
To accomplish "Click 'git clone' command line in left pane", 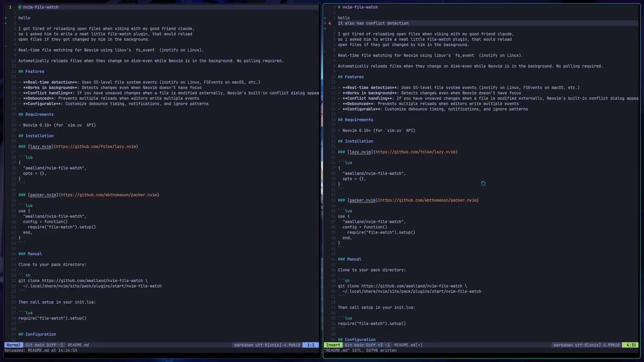I will [83, 281].
